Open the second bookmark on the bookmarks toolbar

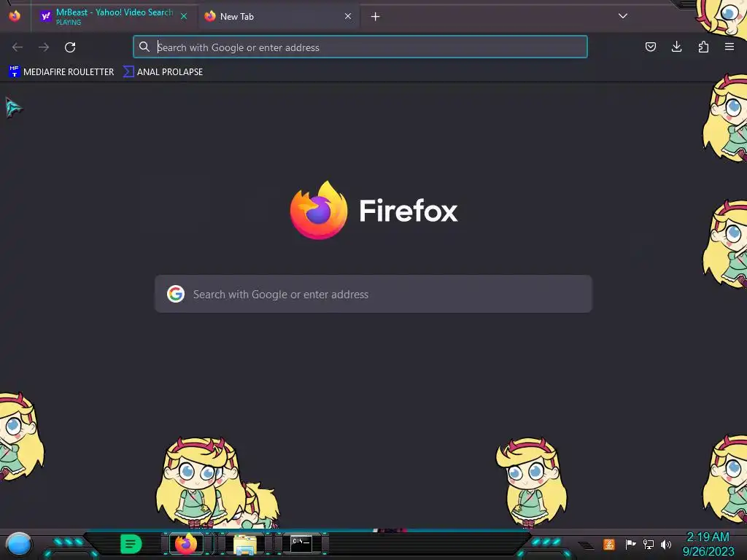point(163,72)
